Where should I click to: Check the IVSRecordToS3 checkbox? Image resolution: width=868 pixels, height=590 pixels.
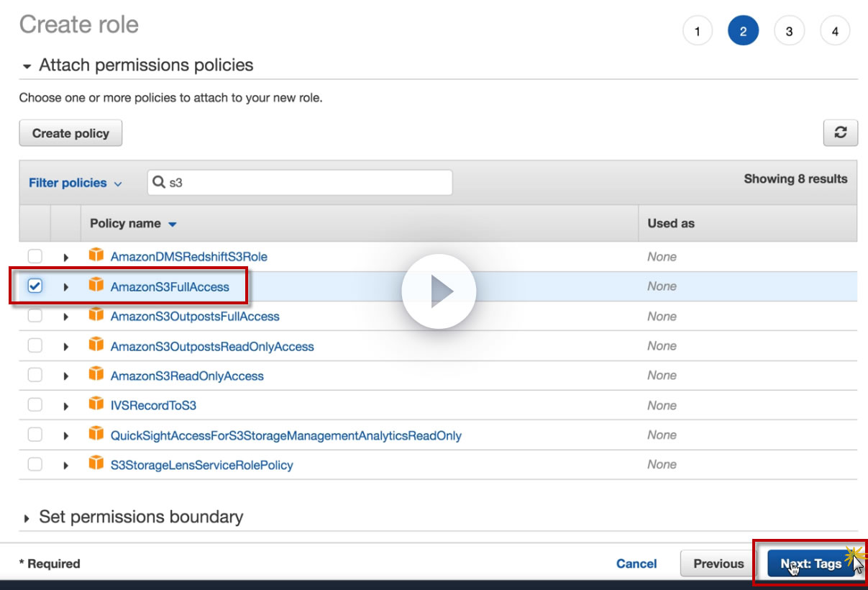click(35, 405)
